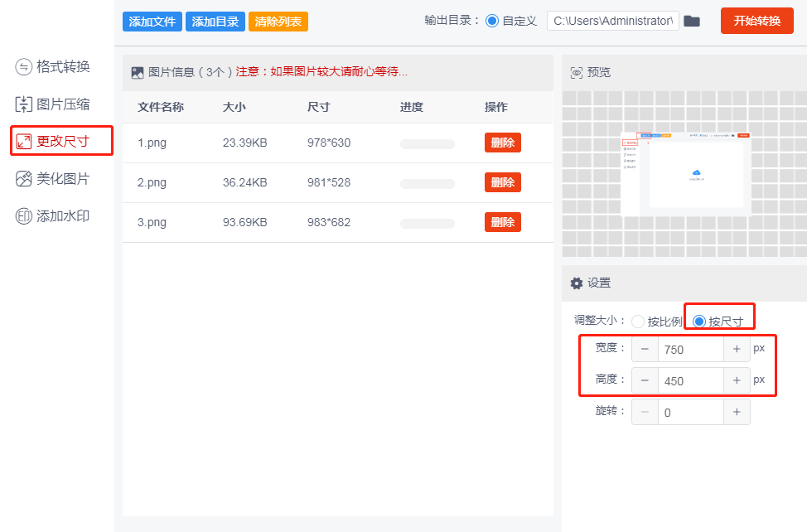Click the 文件名称 column header
The image size is (807, 532).
[x=161, y=107]
